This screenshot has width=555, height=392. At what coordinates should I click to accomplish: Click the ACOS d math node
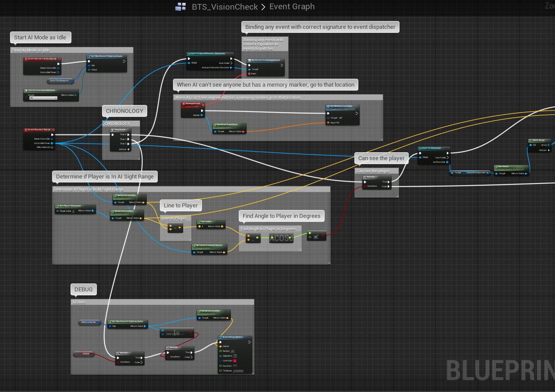(281, 238)
